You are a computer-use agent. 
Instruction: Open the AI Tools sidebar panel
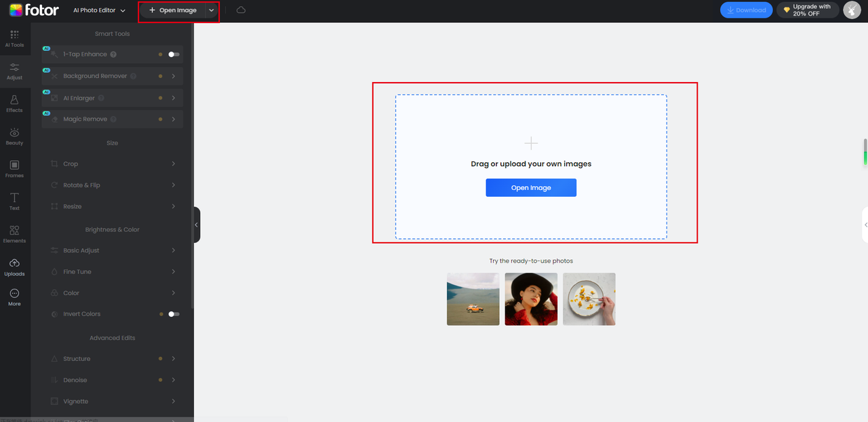[x=14, y=39]
